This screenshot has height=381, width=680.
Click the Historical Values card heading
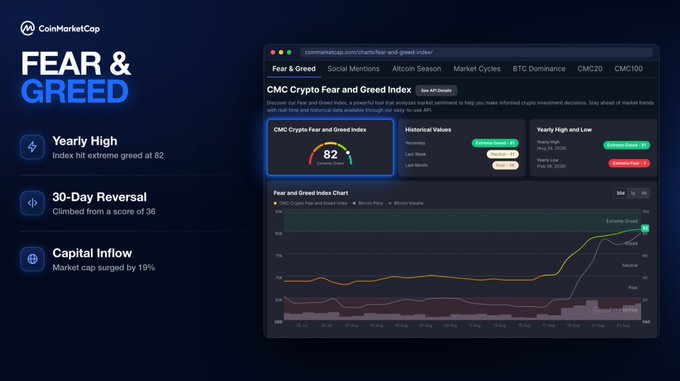(428, 130)
